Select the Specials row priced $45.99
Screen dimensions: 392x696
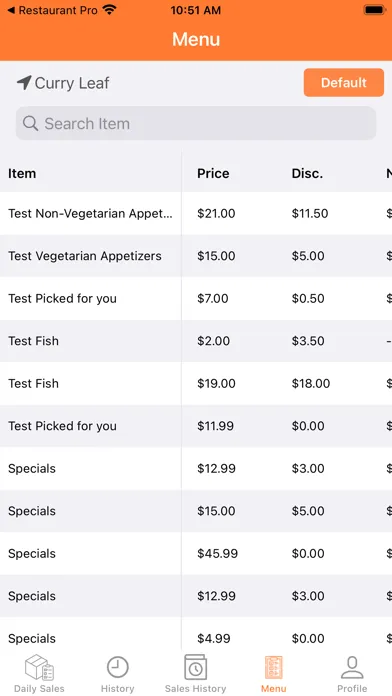tap(196, 554)
